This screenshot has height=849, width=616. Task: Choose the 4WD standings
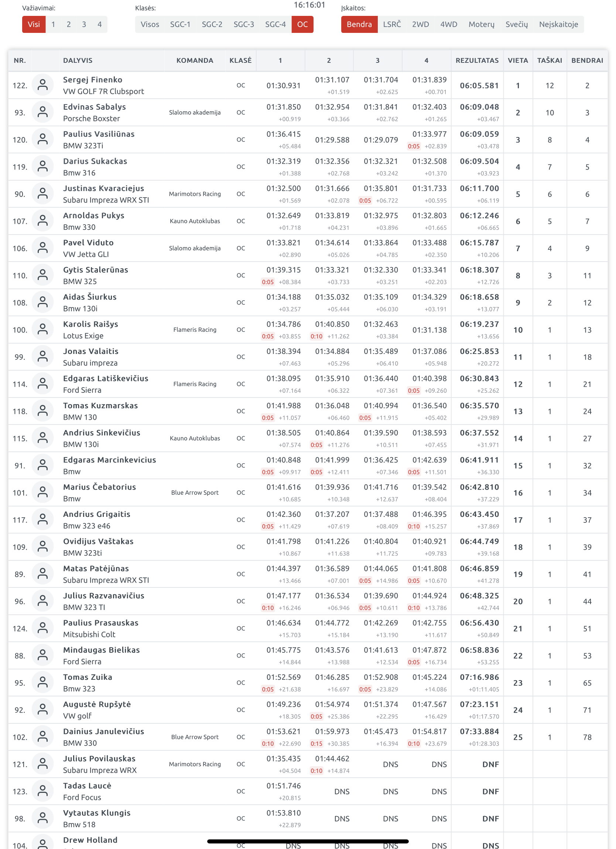coord(449,24)
